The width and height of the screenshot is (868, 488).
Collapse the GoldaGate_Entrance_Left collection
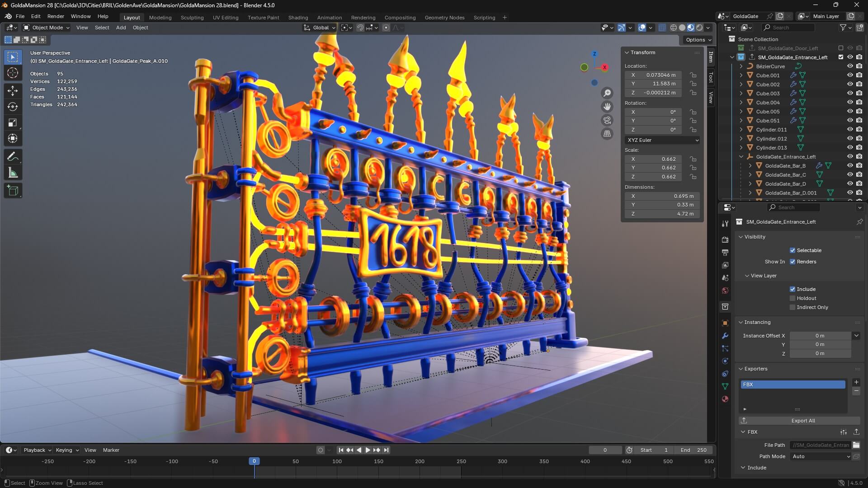(741, 157)
